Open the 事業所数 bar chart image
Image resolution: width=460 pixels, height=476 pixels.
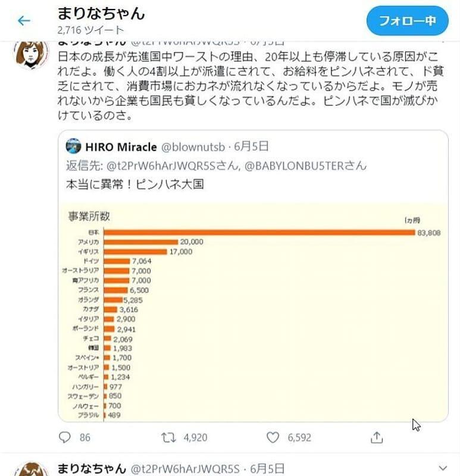[x=254, y=312]
